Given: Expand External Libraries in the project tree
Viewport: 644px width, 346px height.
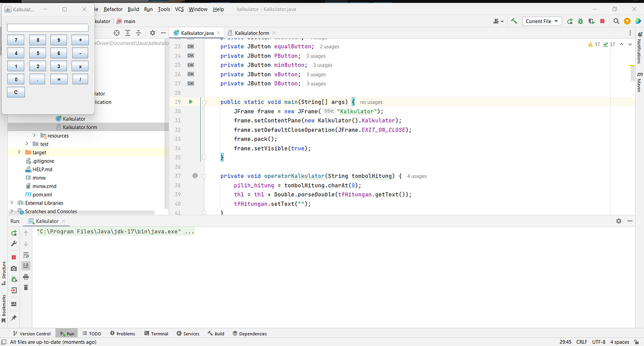Looking at the screenshot, I should (x=11, y=203).
